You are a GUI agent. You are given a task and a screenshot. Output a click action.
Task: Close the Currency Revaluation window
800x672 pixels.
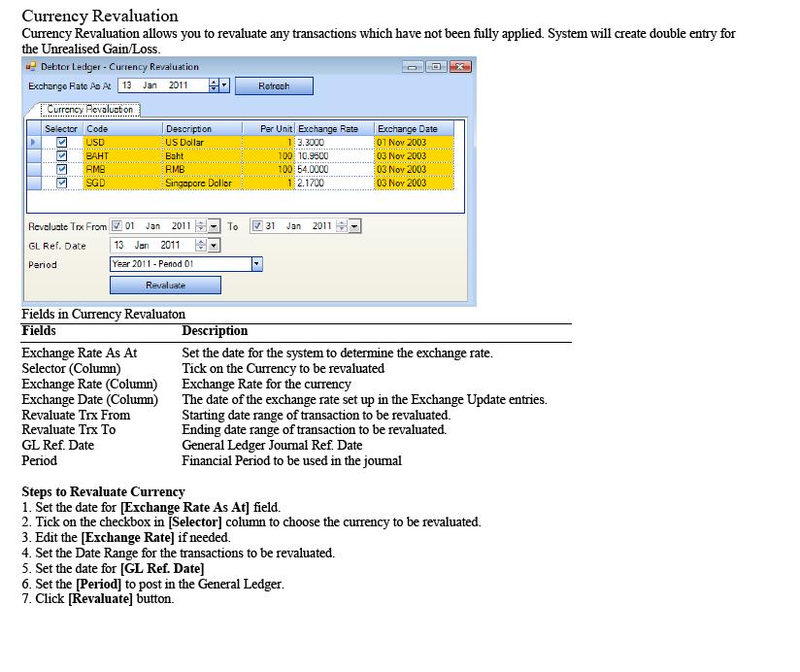coord(460,67)
